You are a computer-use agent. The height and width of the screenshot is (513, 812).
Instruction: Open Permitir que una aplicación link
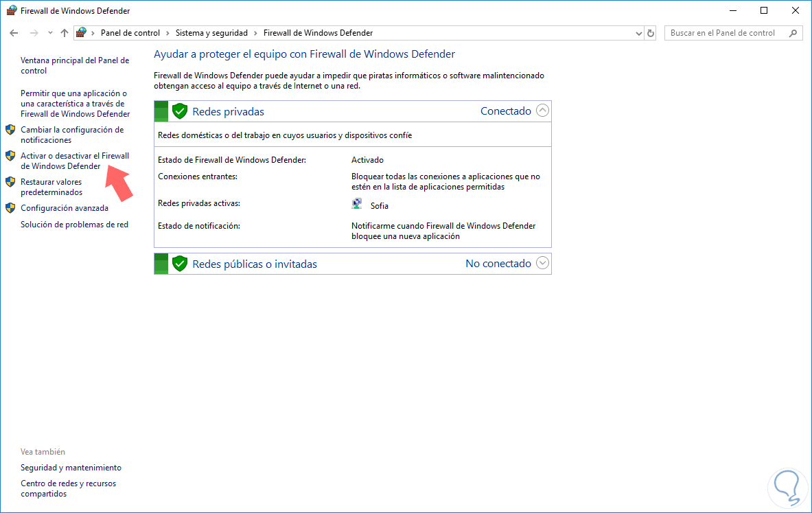[x=75, y=104]
